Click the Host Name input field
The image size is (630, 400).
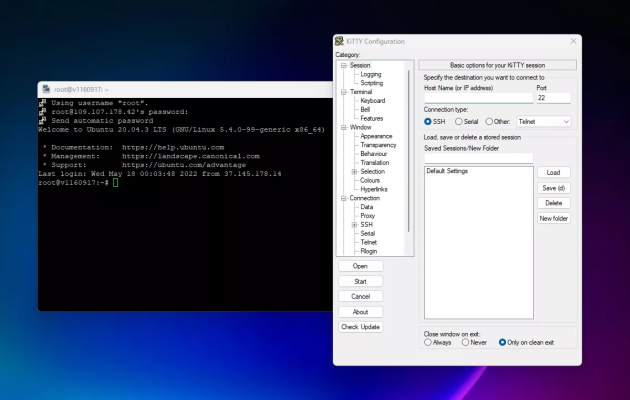(477, 98)
